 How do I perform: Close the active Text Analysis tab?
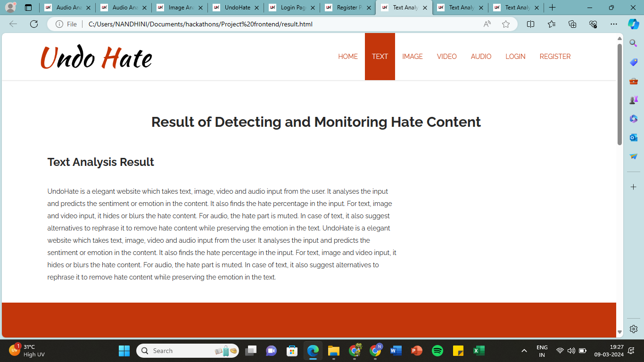425,8
